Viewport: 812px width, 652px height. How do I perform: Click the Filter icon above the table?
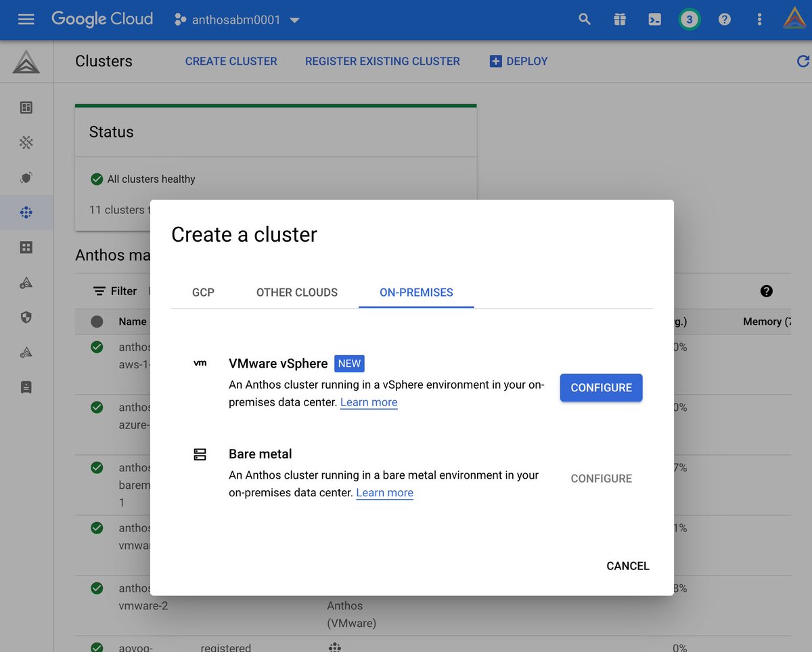pos(99,291)
